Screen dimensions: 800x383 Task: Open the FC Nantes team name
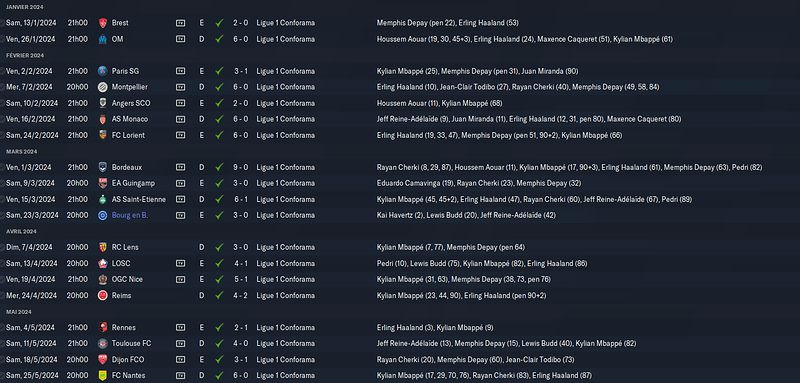128,376
